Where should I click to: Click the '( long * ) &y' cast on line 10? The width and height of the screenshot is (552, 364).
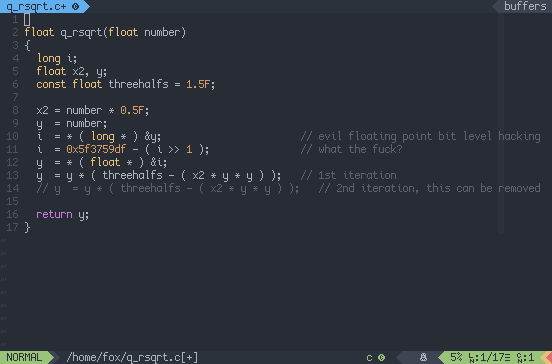(118, 136)
